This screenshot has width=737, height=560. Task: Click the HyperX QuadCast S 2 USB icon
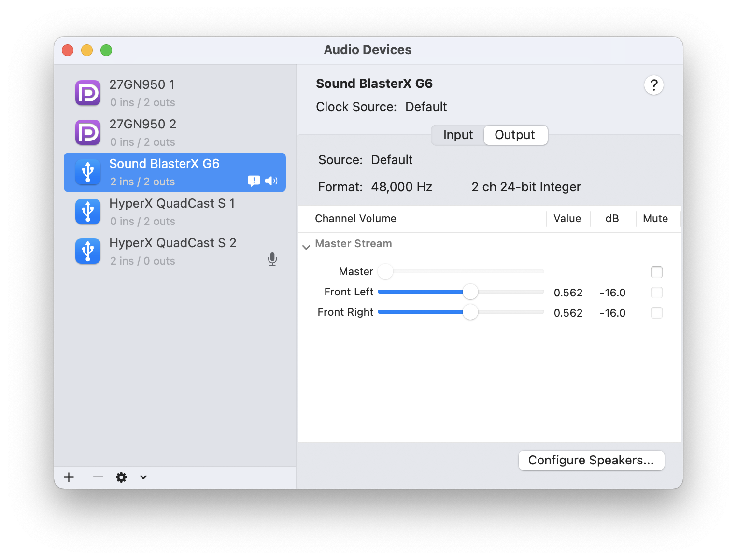coord(88,251)
